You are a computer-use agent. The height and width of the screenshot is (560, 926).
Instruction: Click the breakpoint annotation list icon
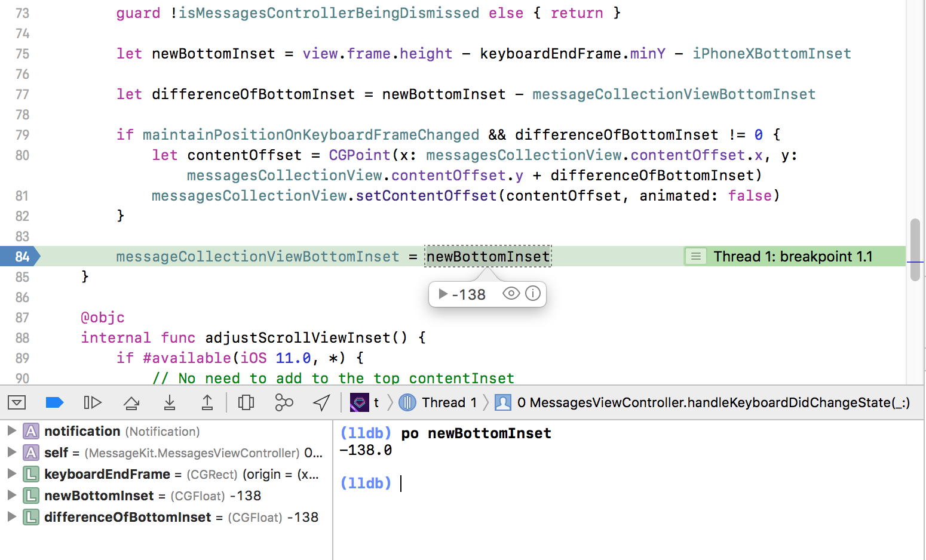tap(695, 256)
